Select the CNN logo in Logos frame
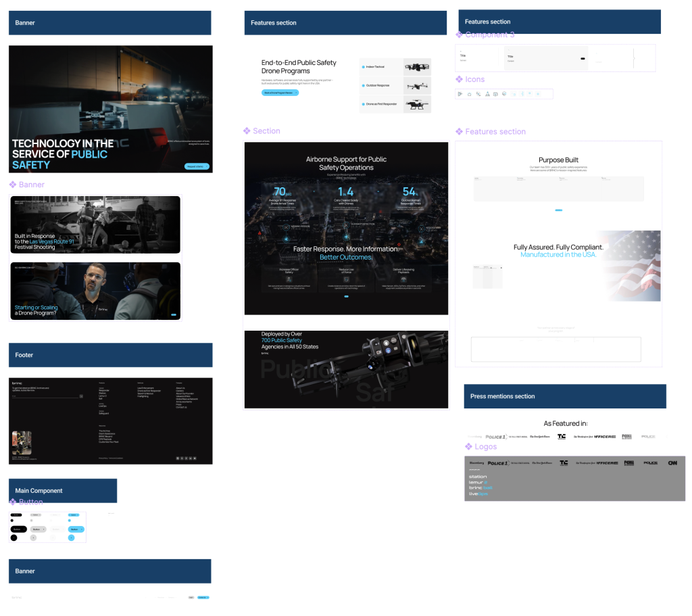The image size is (692, 616). click(x=672, y=463)
